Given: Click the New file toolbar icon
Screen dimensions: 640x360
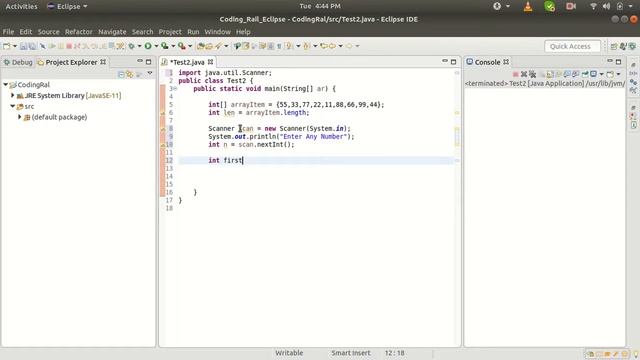Looking at the screenshot, I should [6, 46].
